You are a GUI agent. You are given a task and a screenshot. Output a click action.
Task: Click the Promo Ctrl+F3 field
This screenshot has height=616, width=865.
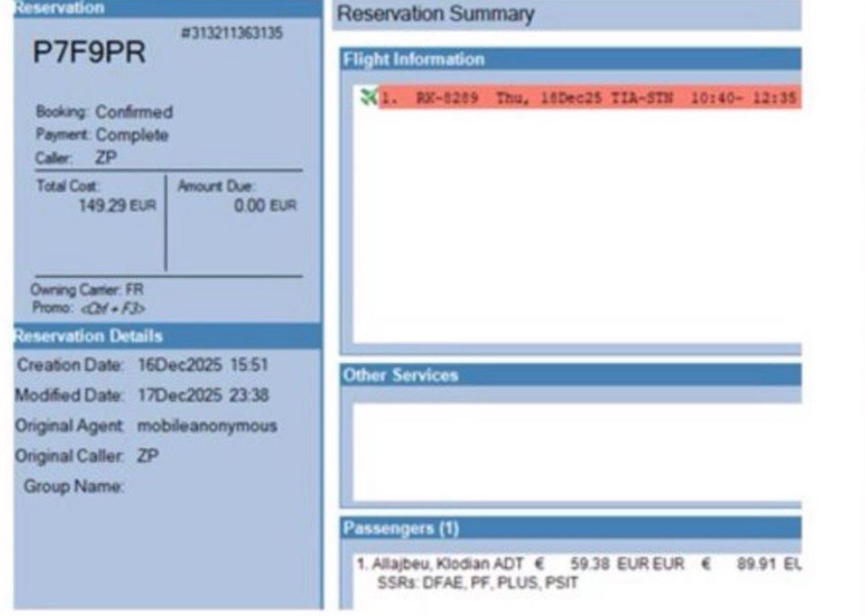pos(112,308)
